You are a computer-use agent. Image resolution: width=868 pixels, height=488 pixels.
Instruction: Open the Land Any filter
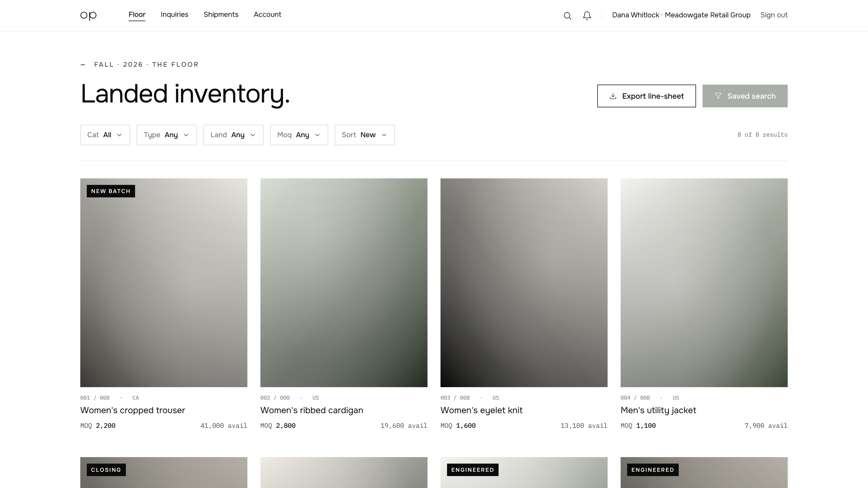coord(234,135)
